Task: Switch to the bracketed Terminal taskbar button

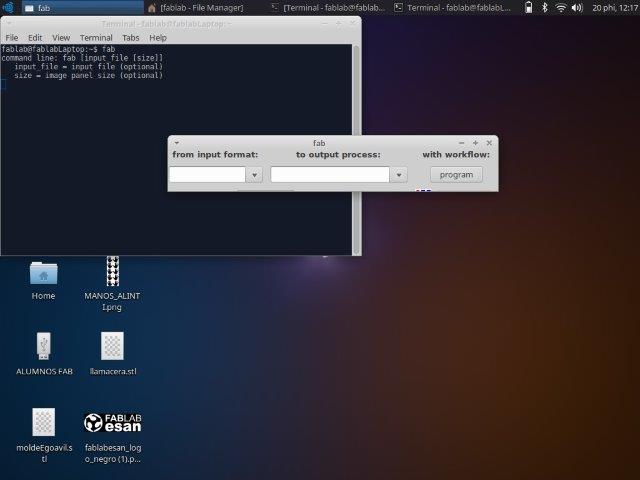Action: (329, 7)
